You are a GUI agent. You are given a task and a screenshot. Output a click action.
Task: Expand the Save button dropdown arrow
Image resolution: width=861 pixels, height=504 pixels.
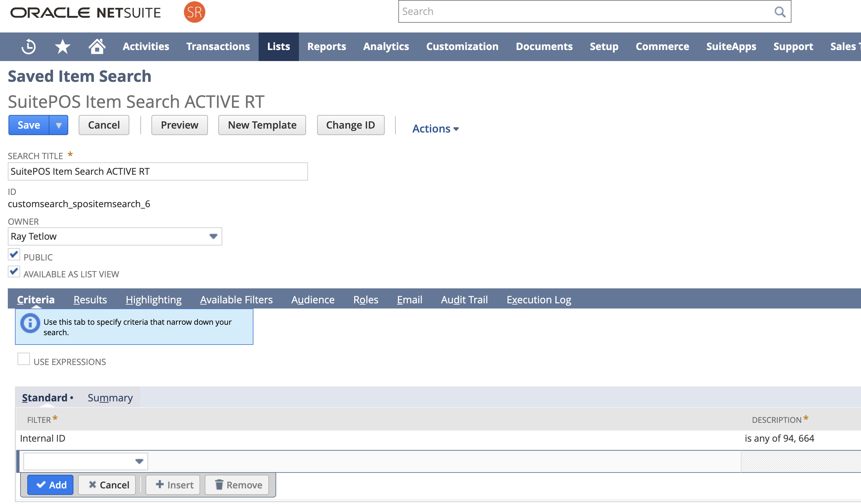(x=59, y=125)
